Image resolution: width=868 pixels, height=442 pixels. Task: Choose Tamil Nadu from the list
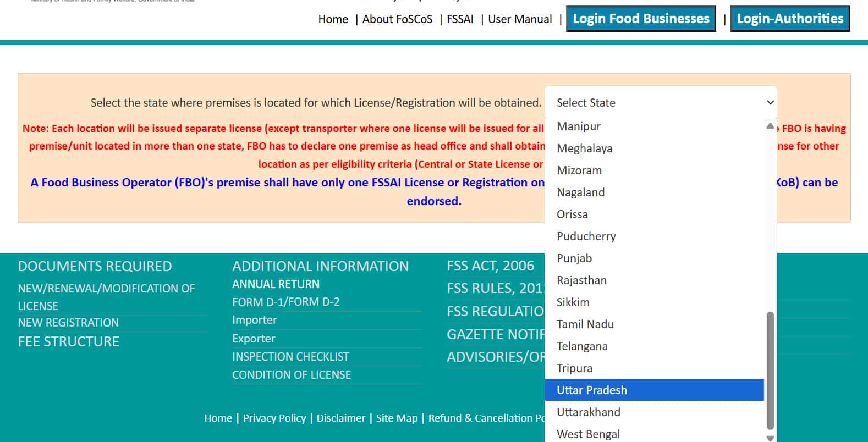(x=655, y=324)
